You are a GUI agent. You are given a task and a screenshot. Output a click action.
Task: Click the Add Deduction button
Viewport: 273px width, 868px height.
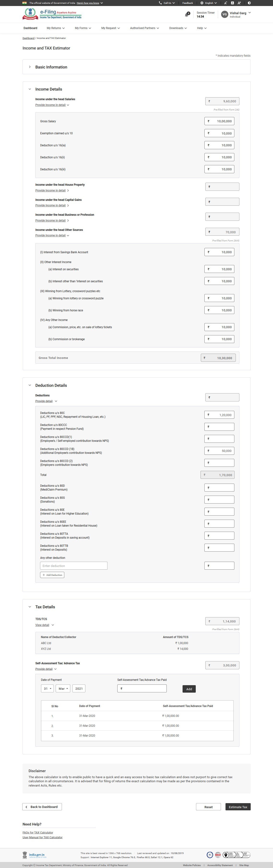[x=52, y=575]
